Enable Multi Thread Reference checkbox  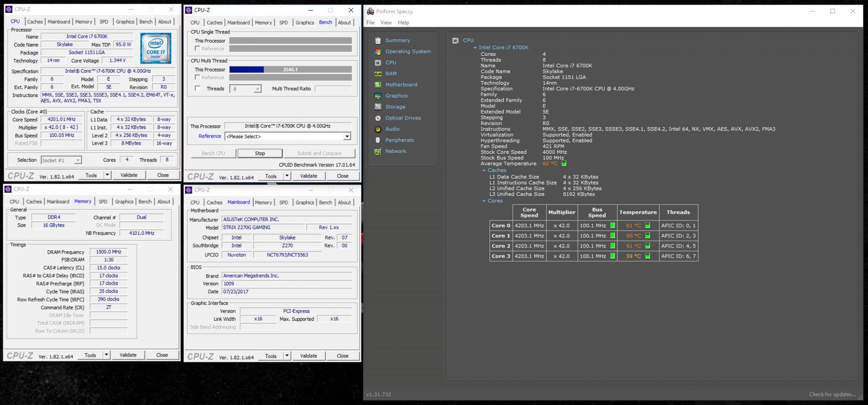(197, 77)
